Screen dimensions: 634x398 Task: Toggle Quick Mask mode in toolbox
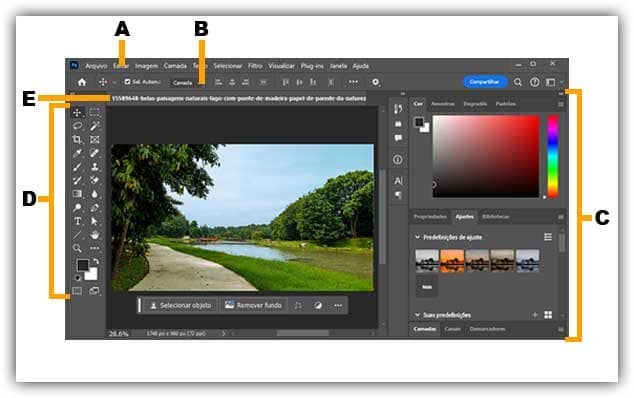[x=77, y=290]
